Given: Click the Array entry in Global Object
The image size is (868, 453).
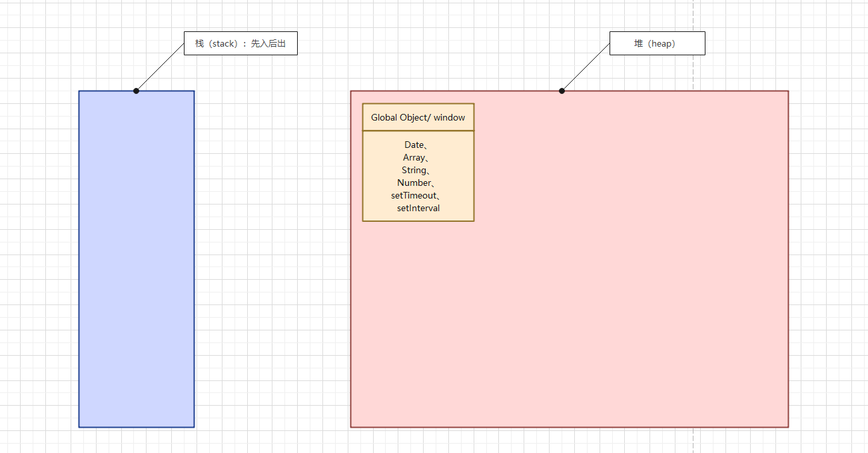Looking at the screenshot, I should point(414,157).
